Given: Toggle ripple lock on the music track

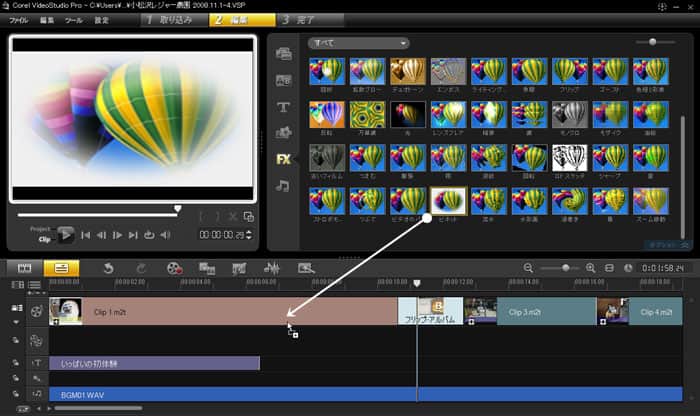Looking at the screenshot, I should click(16, 394).
